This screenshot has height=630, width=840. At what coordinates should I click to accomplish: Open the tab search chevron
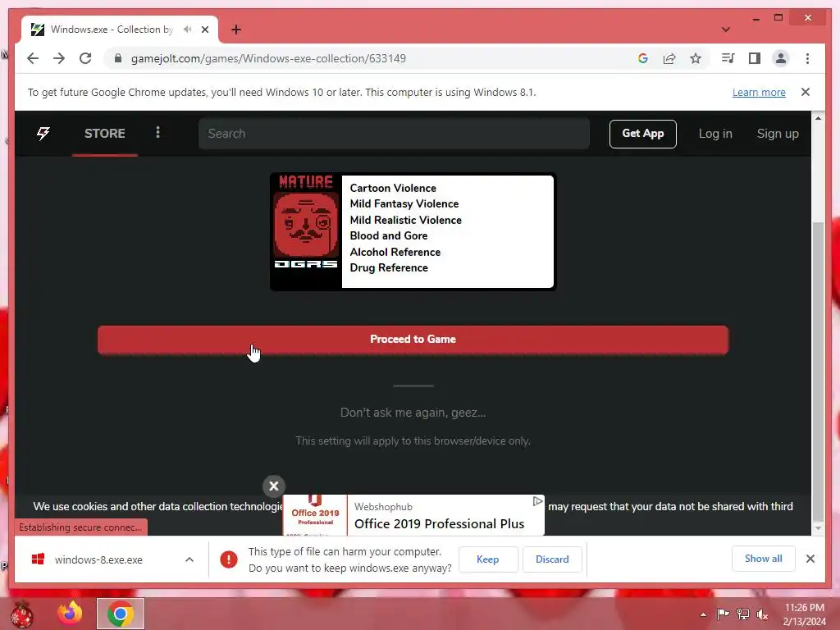(725, 30)
